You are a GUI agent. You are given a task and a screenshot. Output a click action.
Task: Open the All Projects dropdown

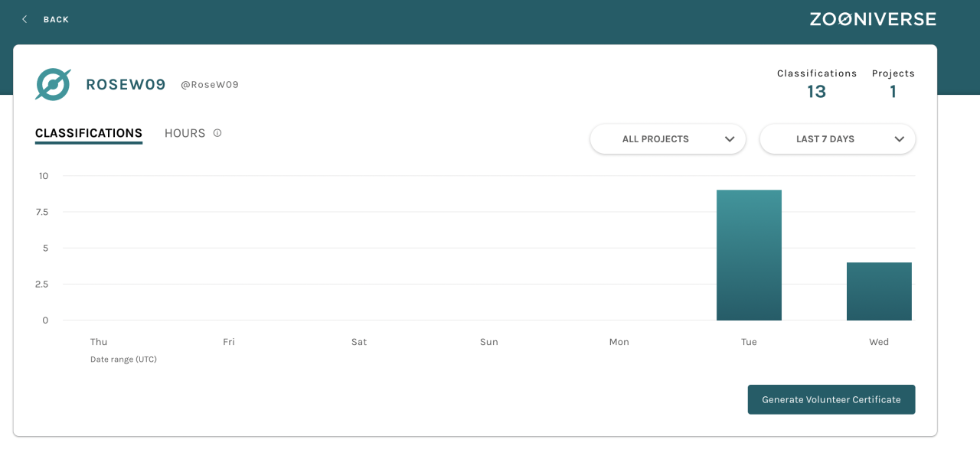(x=668, y=139)
